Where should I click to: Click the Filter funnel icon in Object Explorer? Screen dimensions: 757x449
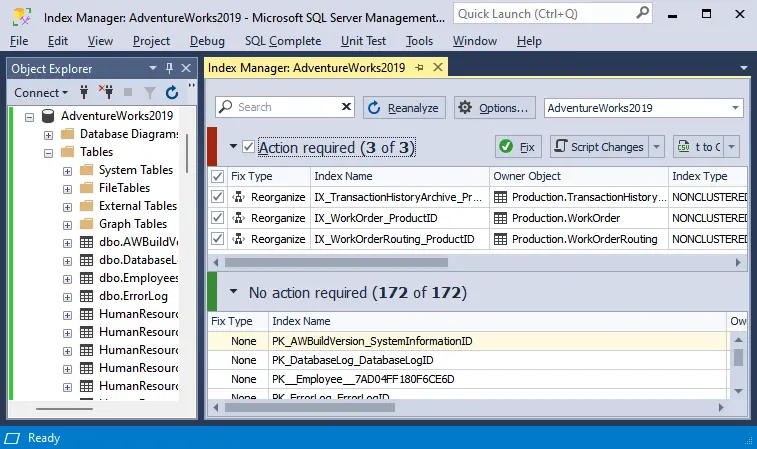pyautogui.click(x=150, y=92)
